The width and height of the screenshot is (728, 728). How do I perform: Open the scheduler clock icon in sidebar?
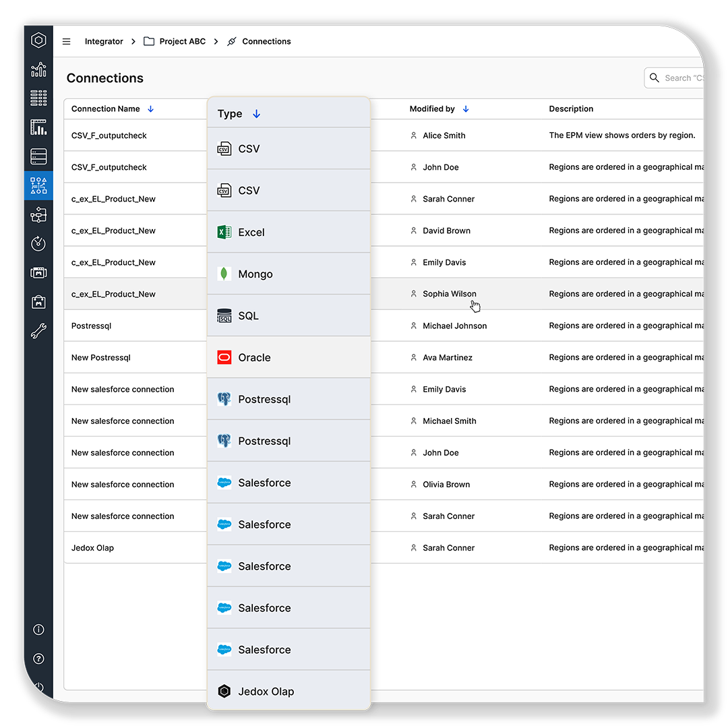click(x=38, y=243)
